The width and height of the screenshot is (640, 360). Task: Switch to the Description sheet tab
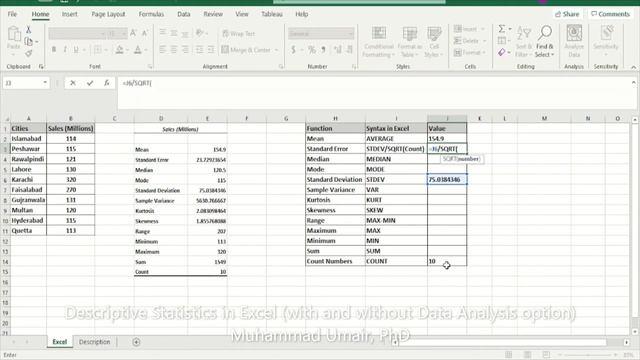(x=94, y=342)
